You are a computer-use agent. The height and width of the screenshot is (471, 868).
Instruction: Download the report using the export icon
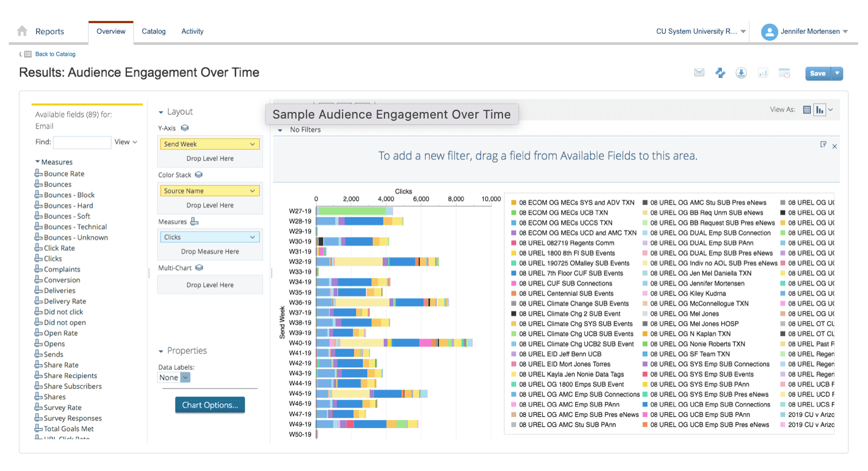pos(741,73)
